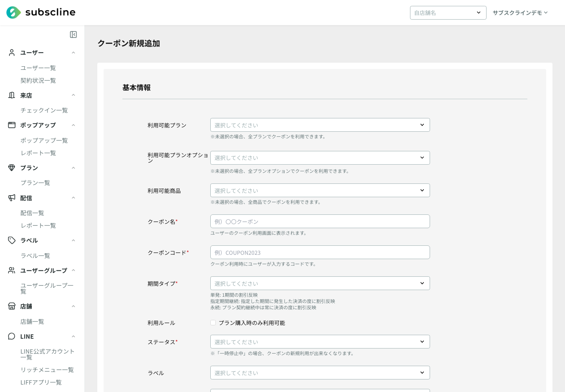Viewport: 565px width, 392px height.
Task: Open the ステータス dropdown
Action: pos(320,342)
